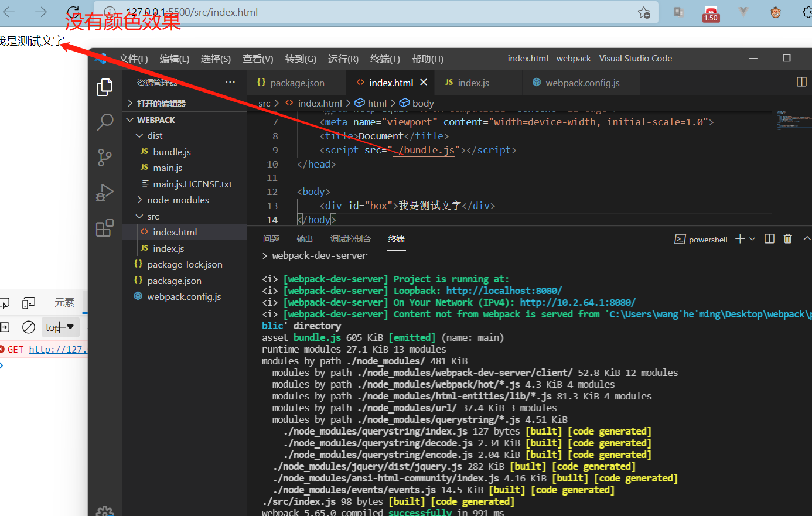Image resolution: width=812 pixels, height=516 pixels.
Task: Open the Search view in activity bar
Action: pos(105,122)
